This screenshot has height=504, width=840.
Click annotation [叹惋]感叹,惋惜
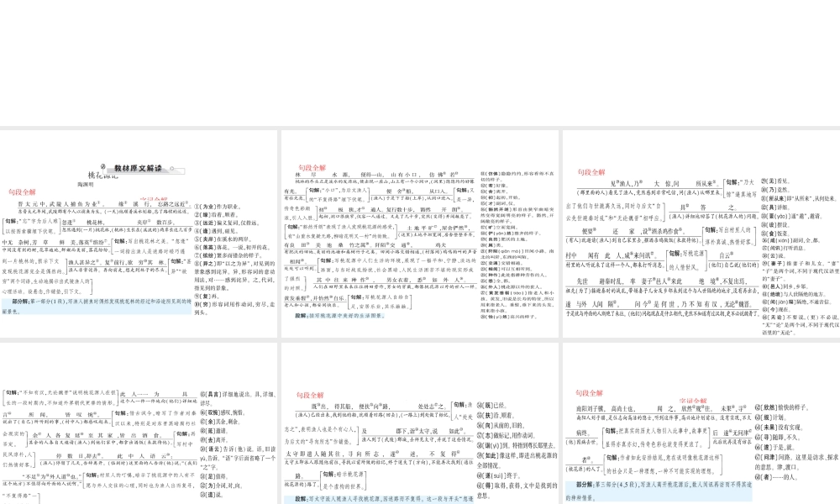coord(223,413)
